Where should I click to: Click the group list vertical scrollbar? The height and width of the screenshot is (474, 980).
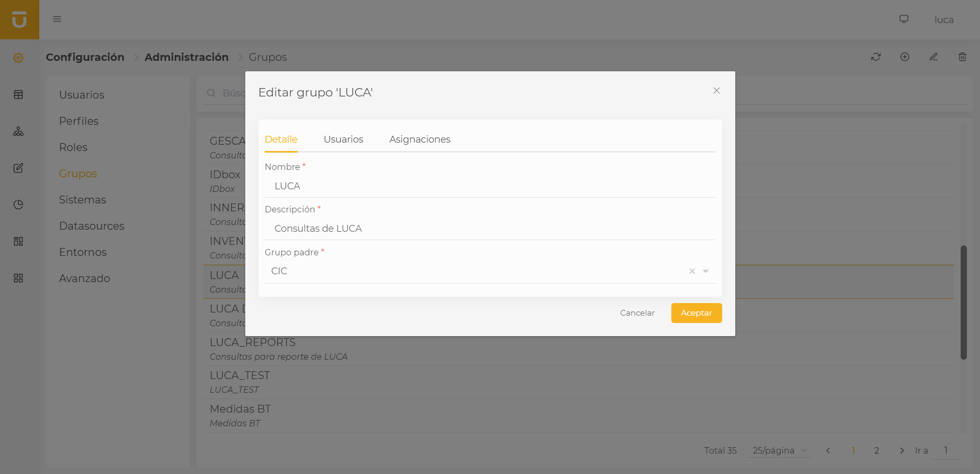coord(963,302)
